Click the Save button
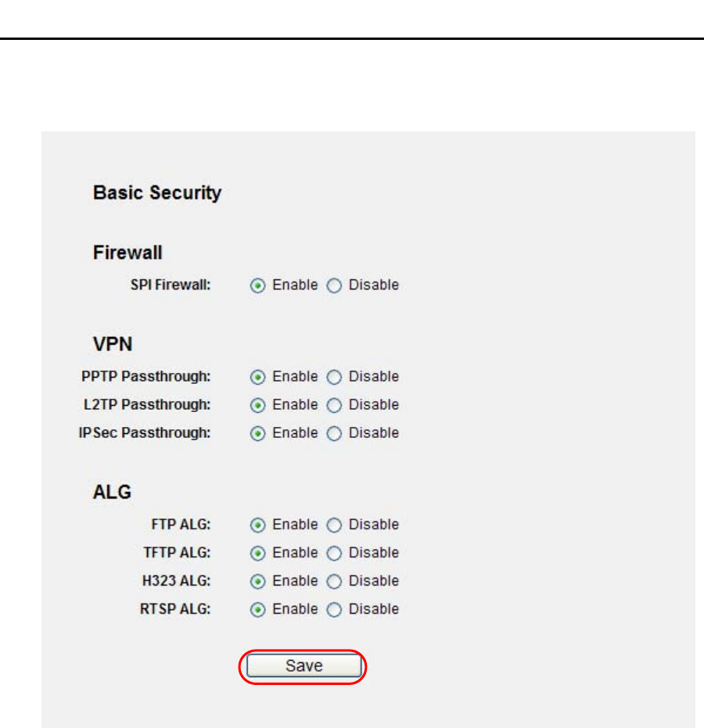This screenshot has width=704, height=728. point(304,666)
